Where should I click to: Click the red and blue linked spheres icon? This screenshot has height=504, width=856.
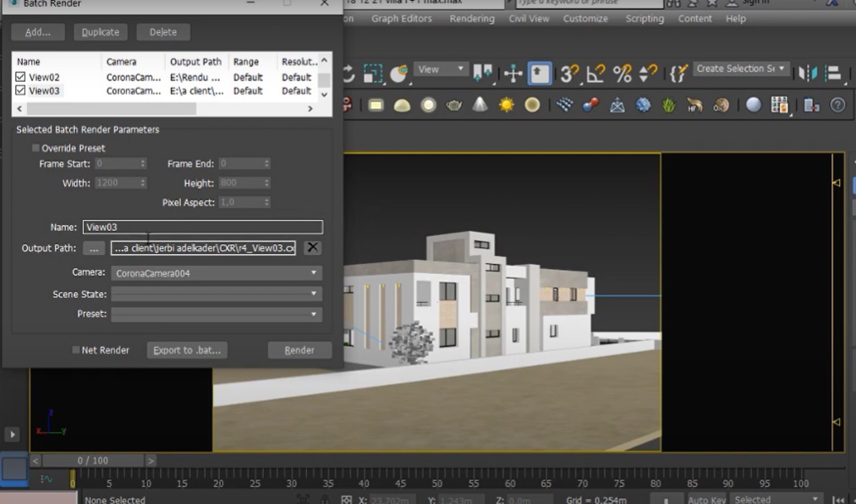coord(590,104)
